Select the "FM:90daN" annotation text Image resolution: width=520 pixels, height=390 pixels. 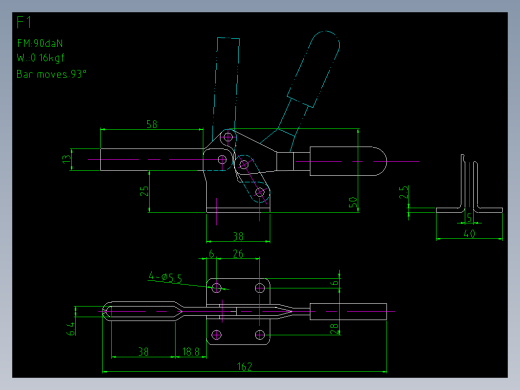(40, 43)
